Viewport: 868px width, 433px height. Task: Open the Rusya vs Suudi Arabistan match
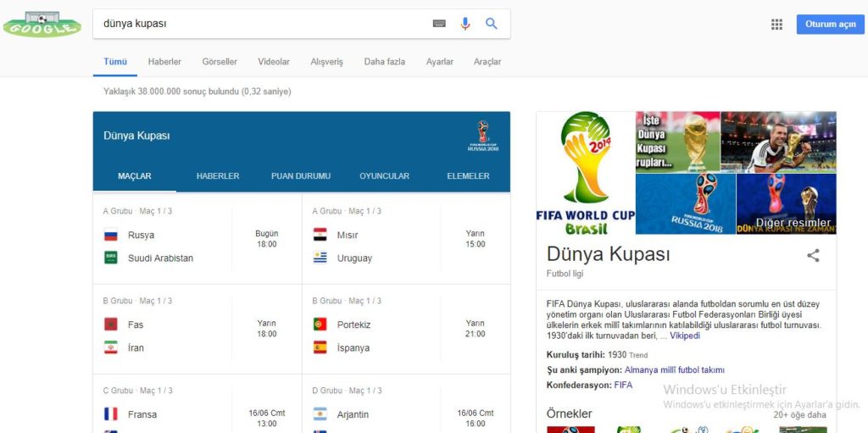point(198,239)
